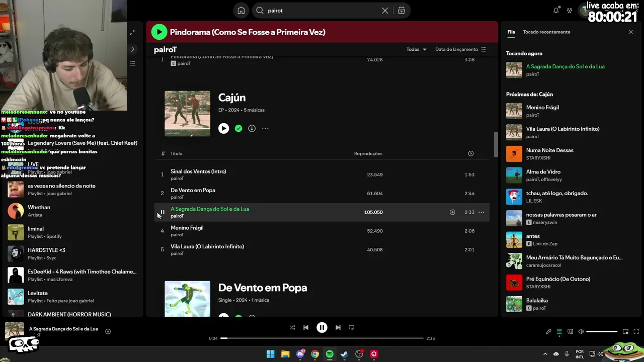Viewport: 644px width, 362px height.
Task: Open the Levitate playlist
Action: point(72,297)
